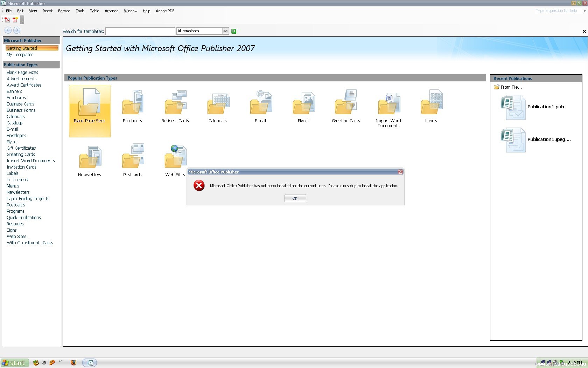Open the PDF toolbar options arrow

click(22, 20)
